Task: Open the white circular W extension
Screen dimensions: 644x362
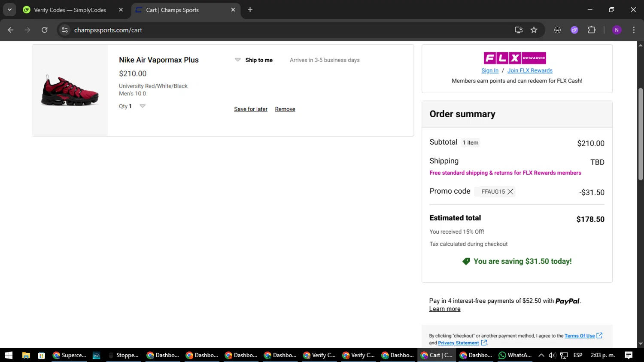Action: point(557,30)
